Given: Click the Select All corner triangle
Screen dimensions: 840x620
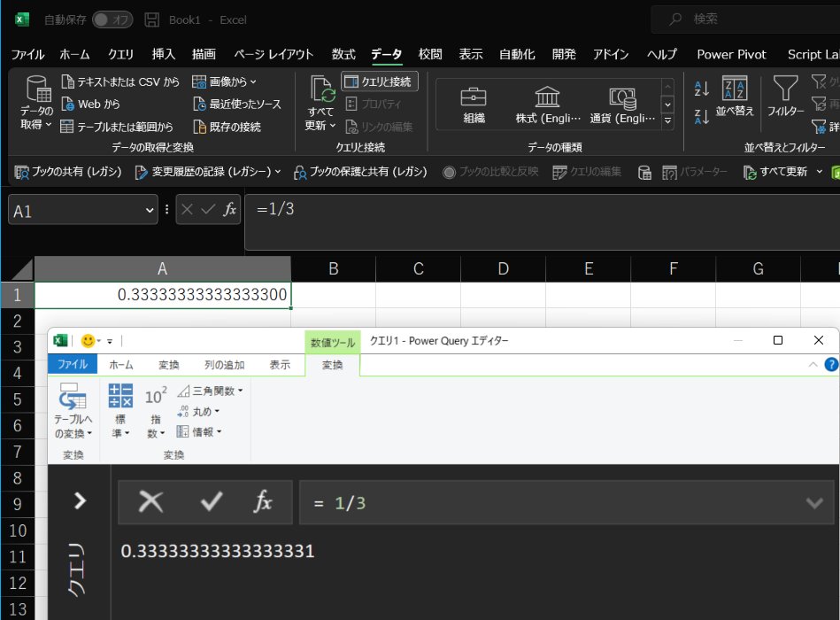Looking at the screenshot, I should [x=21, y=269].
